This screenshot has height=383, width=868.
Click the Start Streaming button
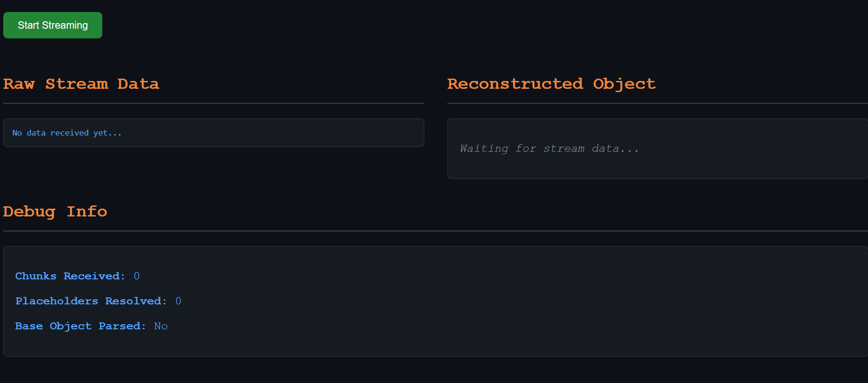[x=53, y=25]
